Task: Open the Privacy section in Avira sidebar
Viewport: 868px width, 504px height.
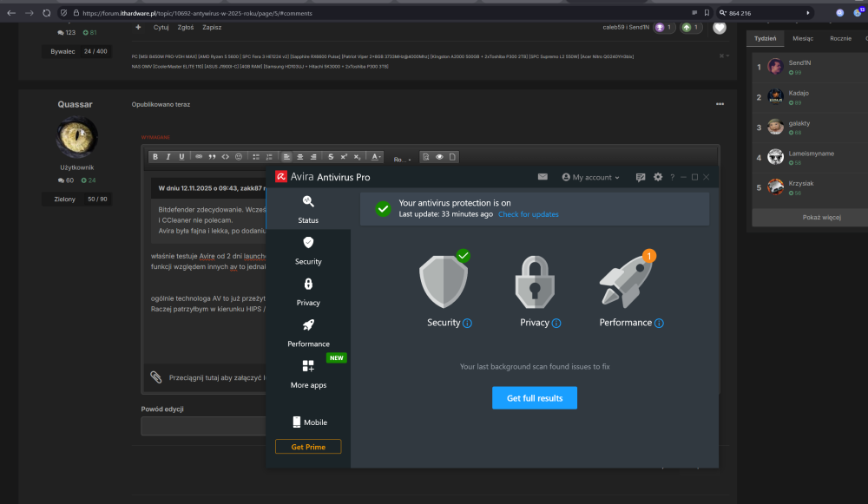Action: click(x=308, y=292)
